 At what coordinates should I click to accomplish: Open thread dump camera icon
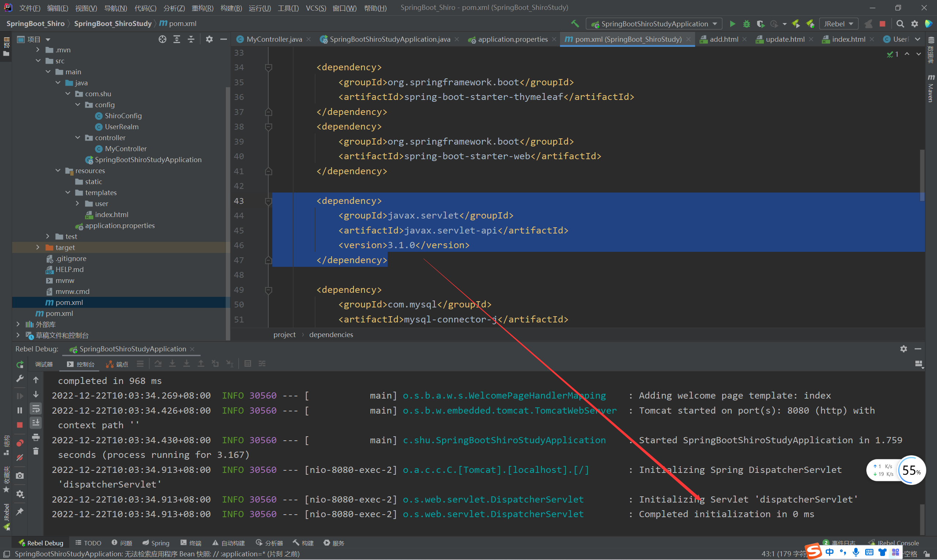pyautogui.click(x=20, y=475)
